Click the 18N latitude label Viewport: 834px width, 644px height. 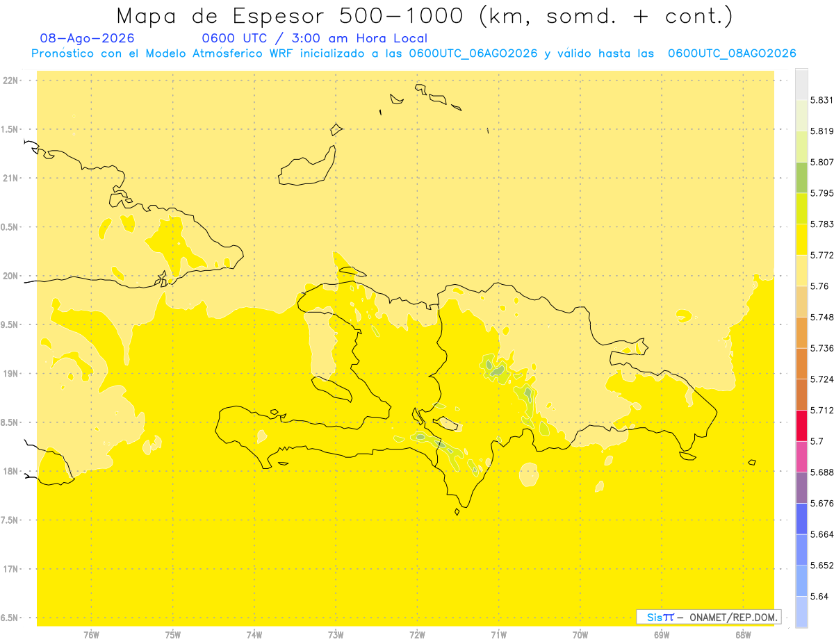[x=11, y=472]
